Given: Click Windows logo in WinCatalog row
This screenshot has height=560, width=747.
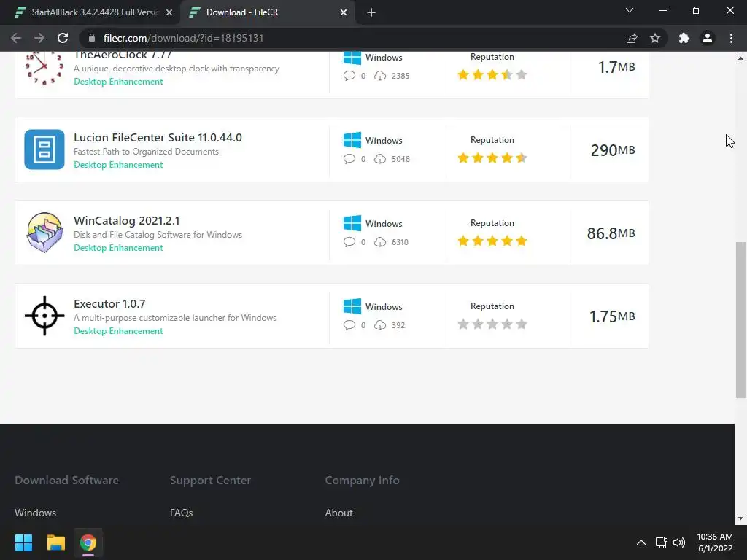Looking at the screenshot, I should (352, 223).
